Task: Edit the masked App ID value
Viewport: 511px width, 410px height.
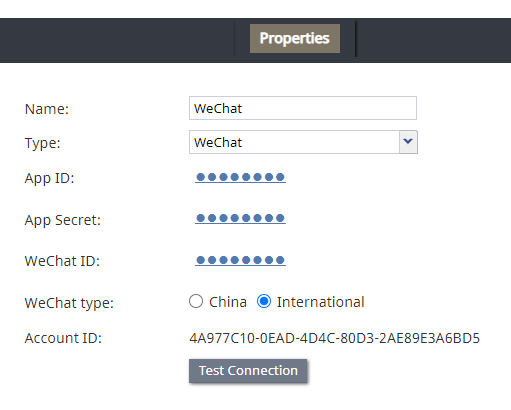Action: pos(240,177)
